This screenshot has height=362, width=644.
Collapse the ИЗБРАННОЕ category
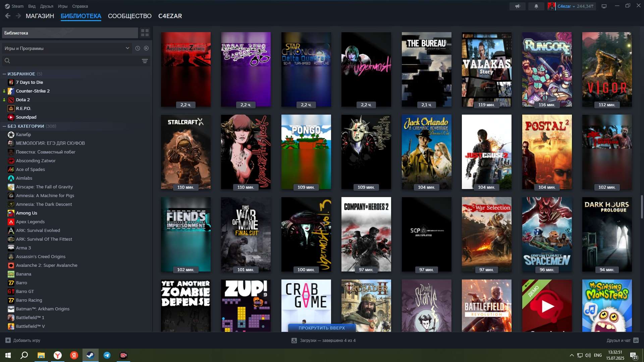(x=4, y=74)
